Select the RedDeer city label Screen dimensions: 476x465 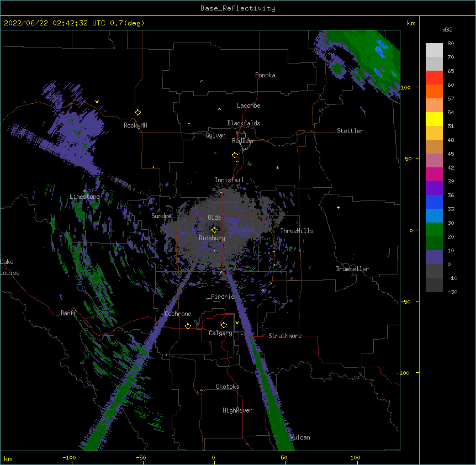[x=243, y=141]
